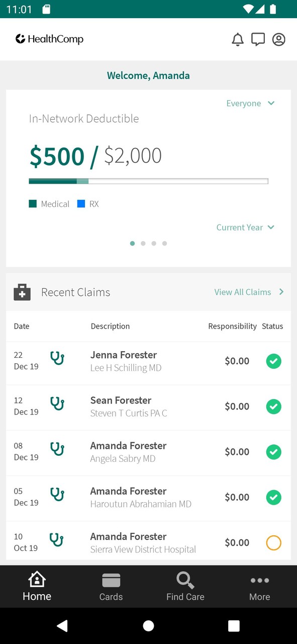Toggle the Medical legend swatch
The width and height of the screenshot is (297, 644).
pyautogui.click(x=33, y=204)
